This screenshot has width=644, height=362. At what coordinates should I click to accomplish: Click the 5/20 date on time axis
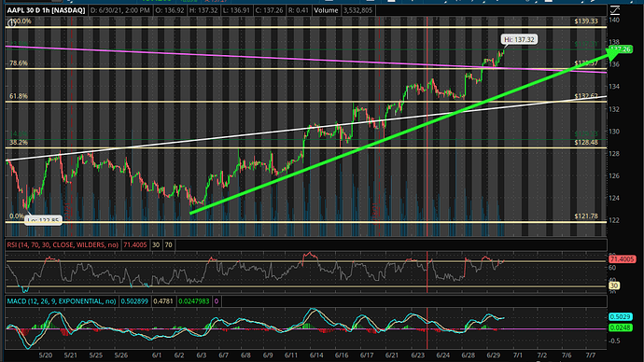(45, 355)
